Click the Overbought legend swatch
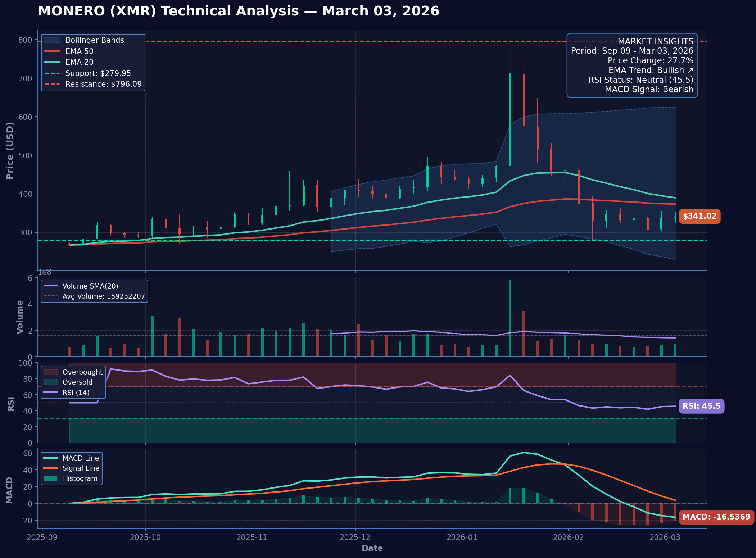The width and height of the screenshot is (756, 558). (x=50, y=372)
